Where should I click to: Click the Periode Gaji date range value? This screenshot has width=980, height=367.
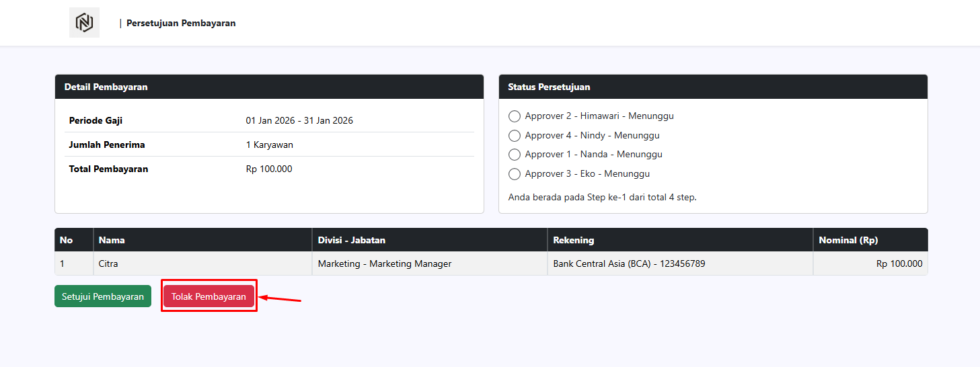299,121
